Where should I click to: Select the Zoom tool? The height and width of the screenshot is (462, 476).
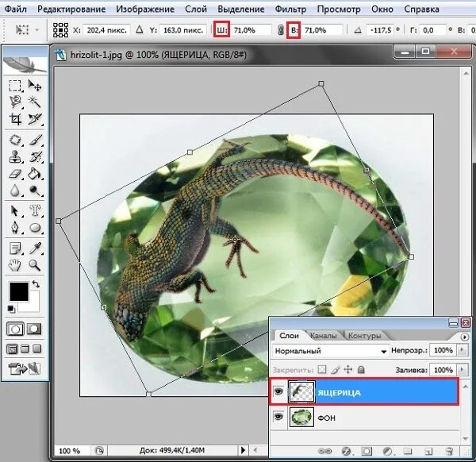click(34, 265)
